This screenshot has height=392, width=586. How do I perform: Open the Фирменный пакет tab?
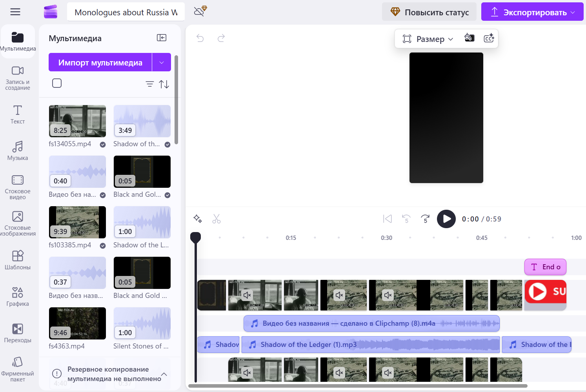(18, 369)
